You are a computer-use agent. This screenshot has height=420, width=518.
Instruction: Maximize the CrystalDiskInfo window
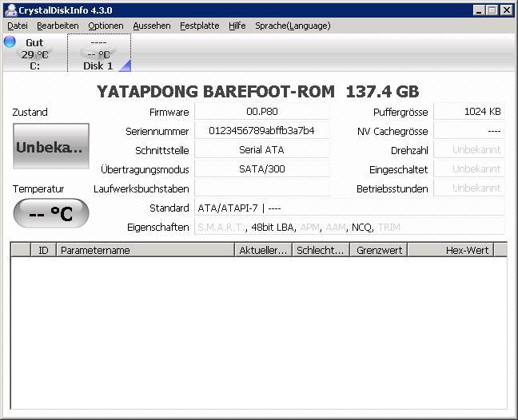492,10
